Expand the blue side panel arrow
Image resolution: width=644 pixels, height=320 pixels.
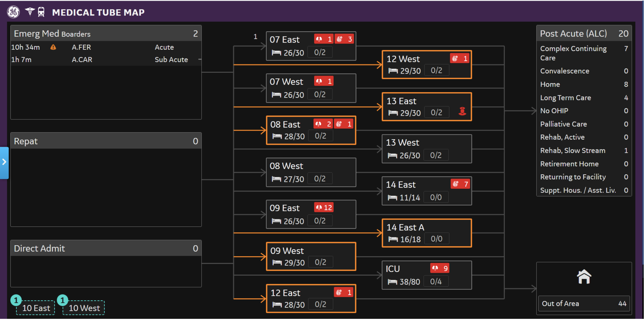click(x=4, y=162)
